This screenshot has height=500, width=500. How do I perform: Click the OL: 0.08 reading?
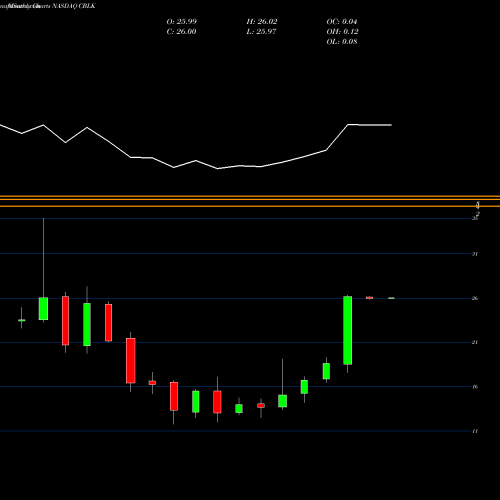click(x=342, y=42)
